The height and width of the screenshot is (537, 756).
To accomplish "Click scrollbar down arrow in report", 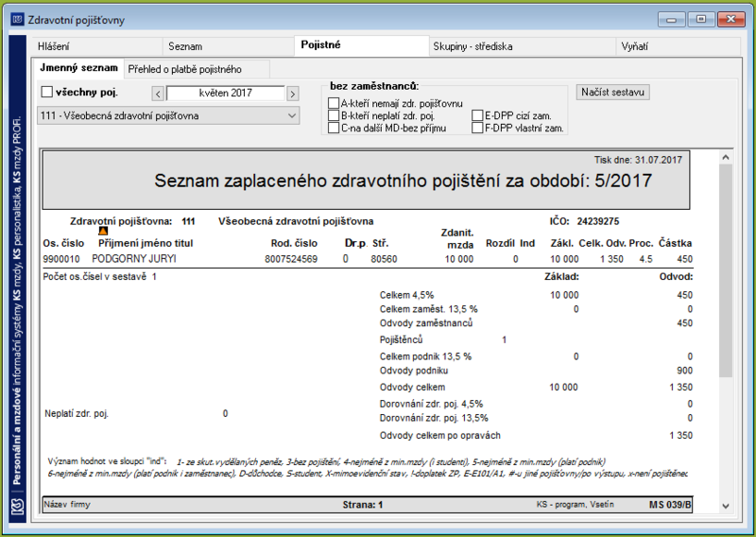I will (726, 506).
